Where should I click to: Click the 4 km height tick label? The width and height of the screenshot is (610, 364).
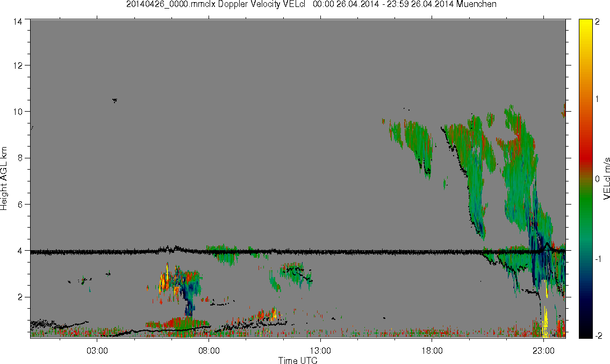click(x=19, y=251)
